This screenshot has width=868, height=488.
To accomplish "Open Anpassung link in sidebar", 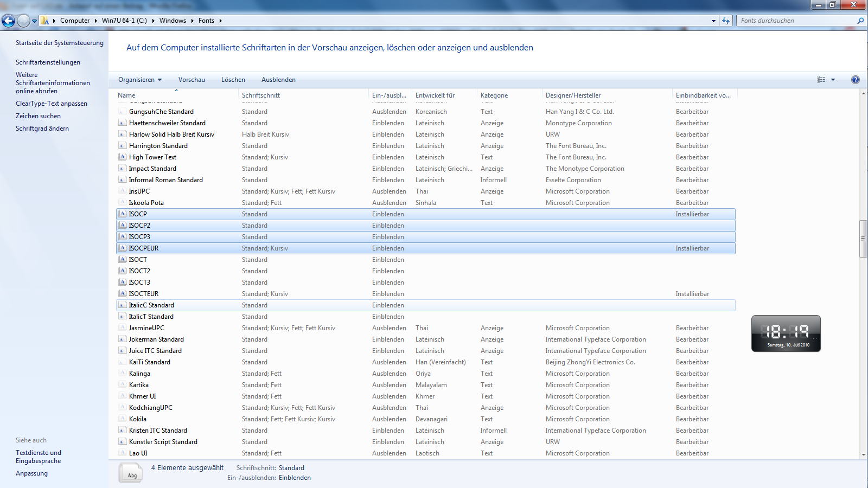I will tap(31, 473).
